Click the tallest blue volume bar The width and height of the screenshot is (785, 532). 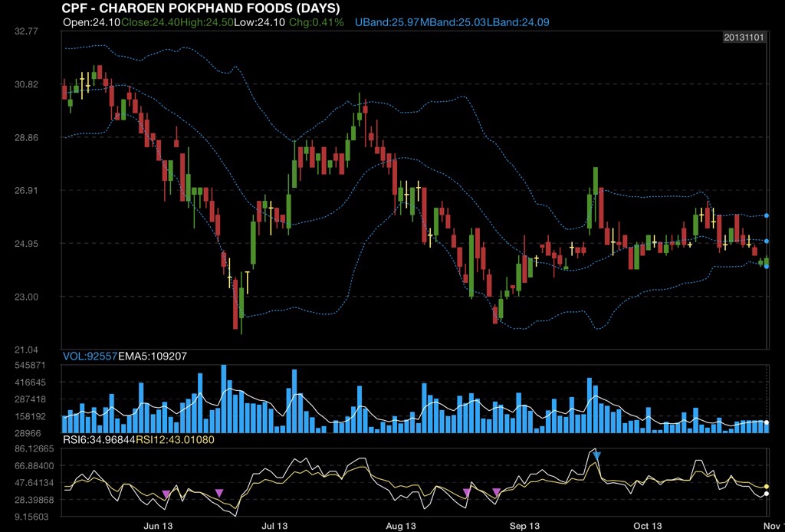[x=224, y=399]
